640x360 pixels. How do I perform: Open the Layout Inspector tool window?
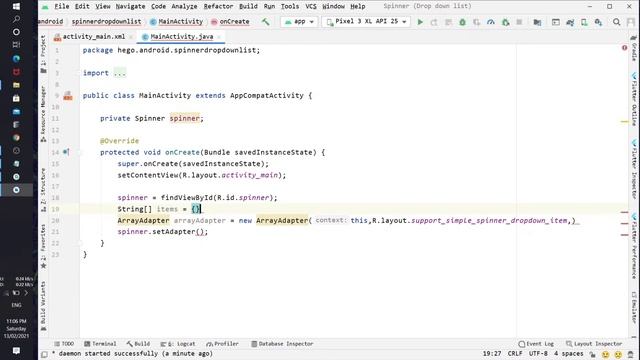click(x=594, y=344)
